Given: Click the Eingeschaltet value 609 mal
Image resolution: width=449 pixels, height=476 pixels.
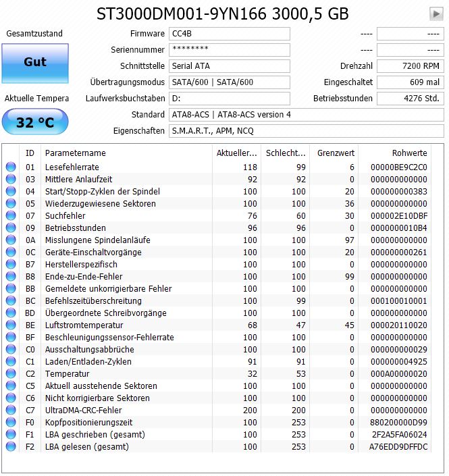Looking at the screenshot, I should (x=411, y=82).
